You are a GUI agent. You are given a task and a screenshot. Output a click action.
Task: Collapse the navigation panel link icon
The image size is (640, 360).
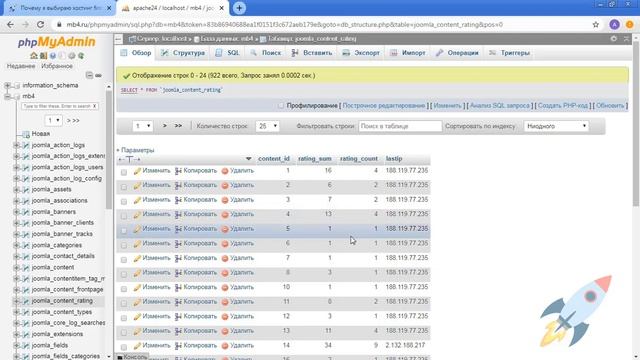tap(98, 76)
